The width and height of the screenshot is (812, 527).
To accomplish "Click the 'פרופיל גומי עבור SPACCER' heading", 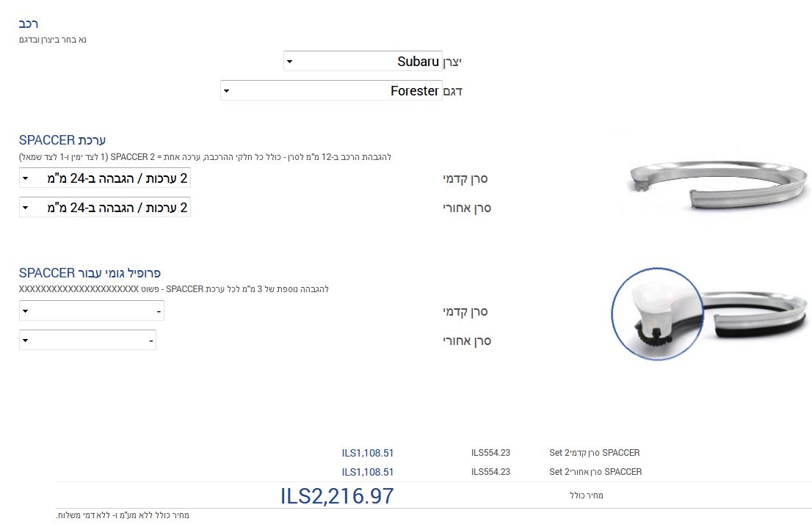I will 90,274.
